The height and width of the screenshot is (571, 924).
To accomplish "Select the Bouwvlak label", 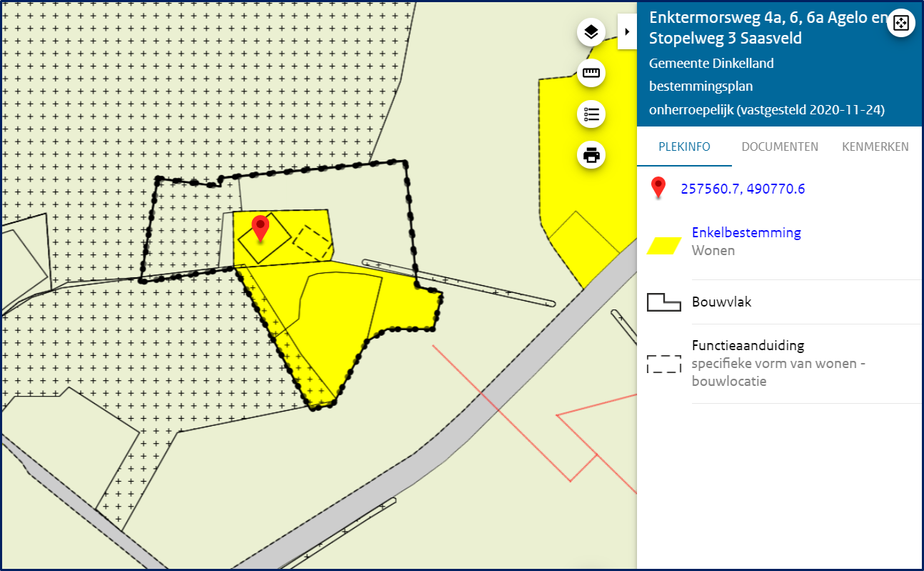I will pyautogui.click(x=721, y=302).
